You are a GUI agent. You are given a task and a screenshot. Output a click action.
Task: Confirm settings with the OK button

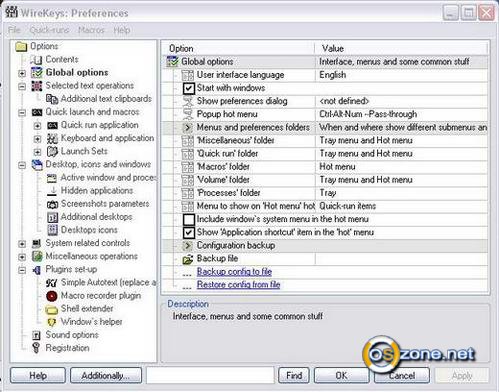[341, 376]
